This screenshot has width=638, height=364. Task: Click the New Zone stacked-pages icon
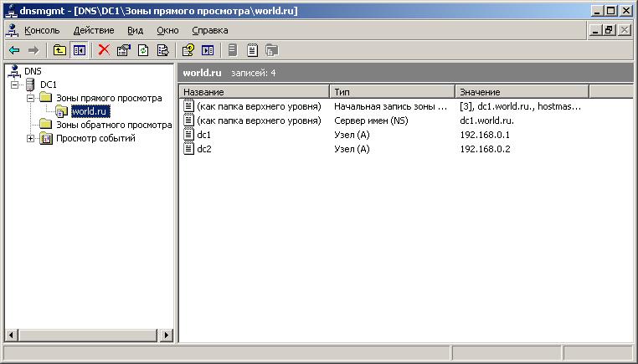click(272, 50)
